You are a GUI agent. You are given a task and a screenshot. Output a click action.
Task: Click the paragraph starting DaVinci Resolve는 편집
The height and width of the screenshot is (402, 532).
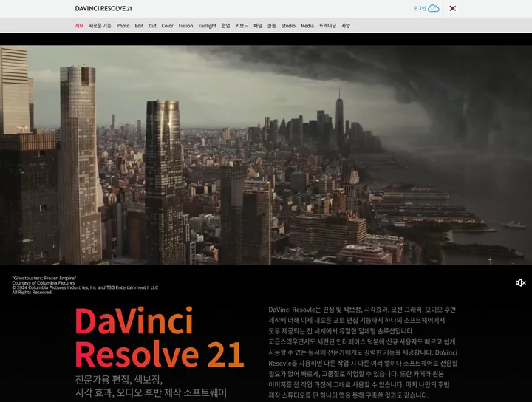click(363, 352)
